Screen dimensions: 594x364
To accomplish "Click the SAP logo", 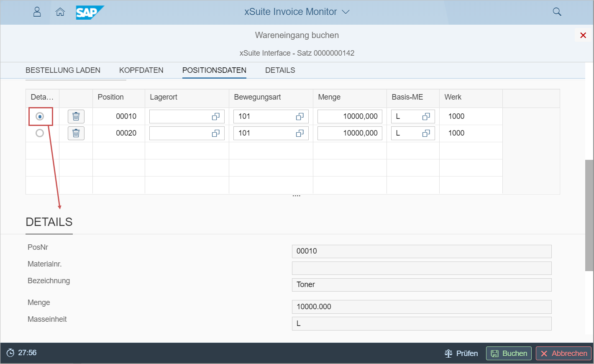I will 90,12.
